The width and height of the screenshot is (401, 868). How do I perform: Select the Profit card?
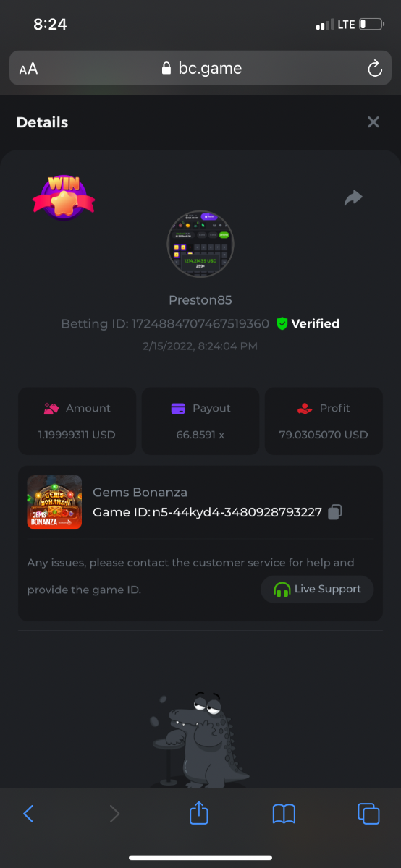point(324,421)
